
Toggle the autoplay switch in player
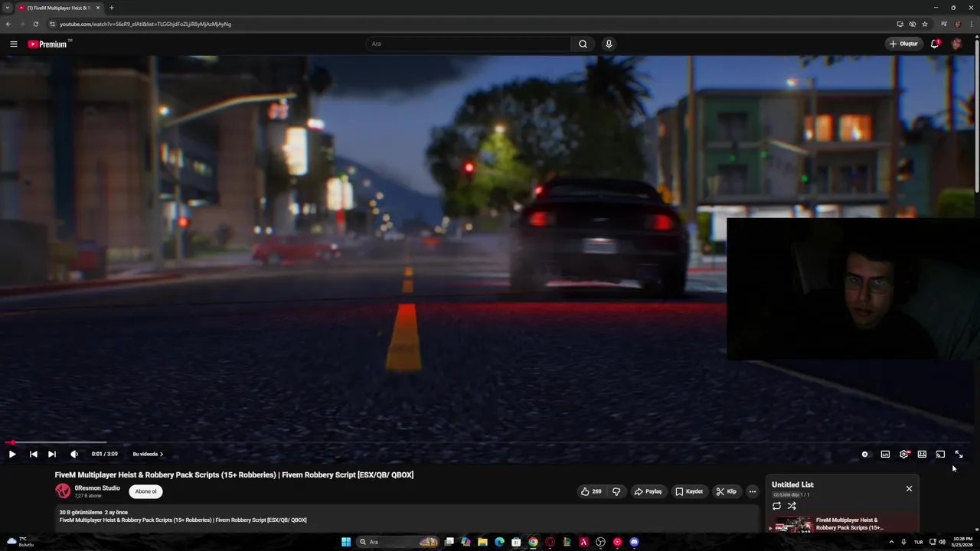[x=865, y=454]
